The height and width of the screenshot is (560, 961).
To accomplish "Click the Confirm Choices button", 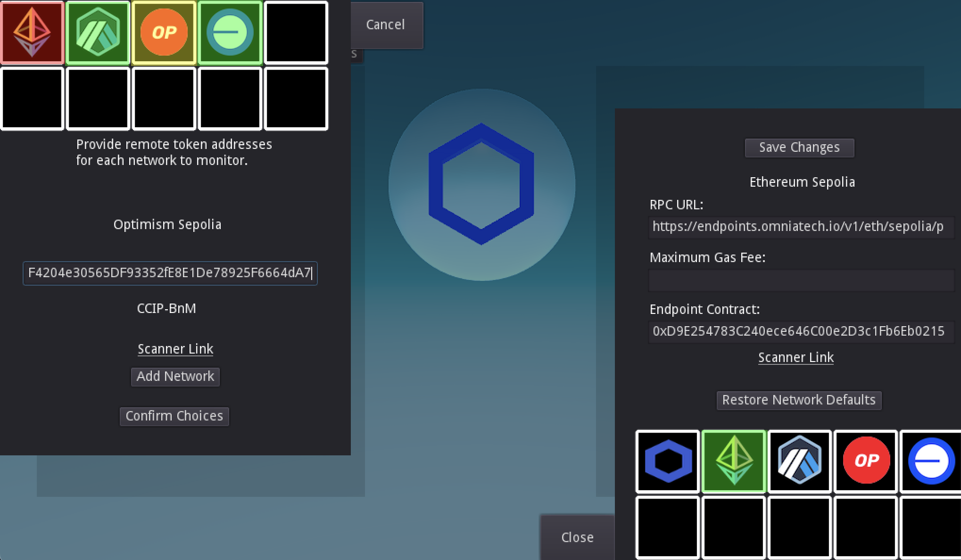I will 174,416.
